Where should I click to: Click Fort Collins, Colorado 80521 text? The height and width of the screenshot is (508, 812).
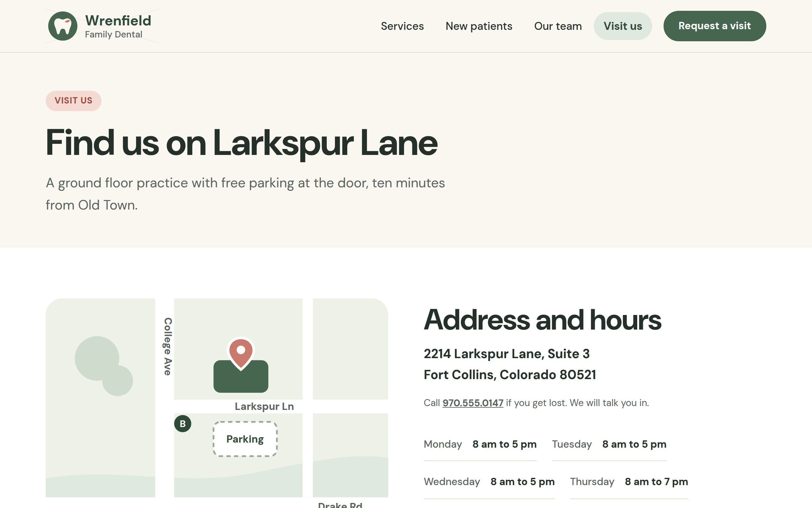[x=510, y=375]
